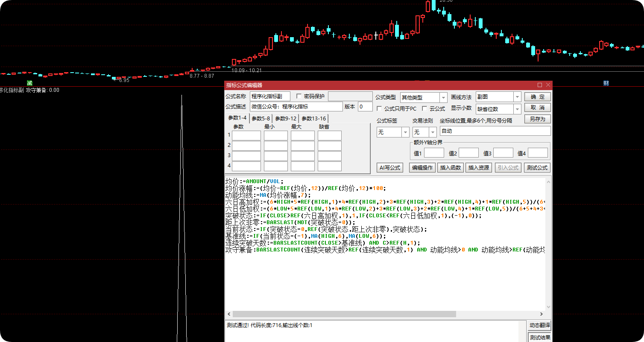Viewport: 644px width, 342px height.
Task: Tick the 公式只用于PC checkbox
Action: pos(380,108)
